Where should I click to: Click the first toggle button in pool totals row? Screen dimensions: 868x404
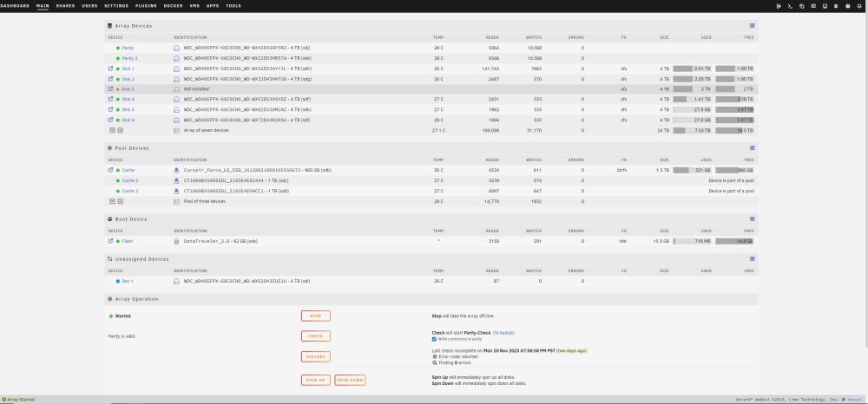[x=112, y=201]
